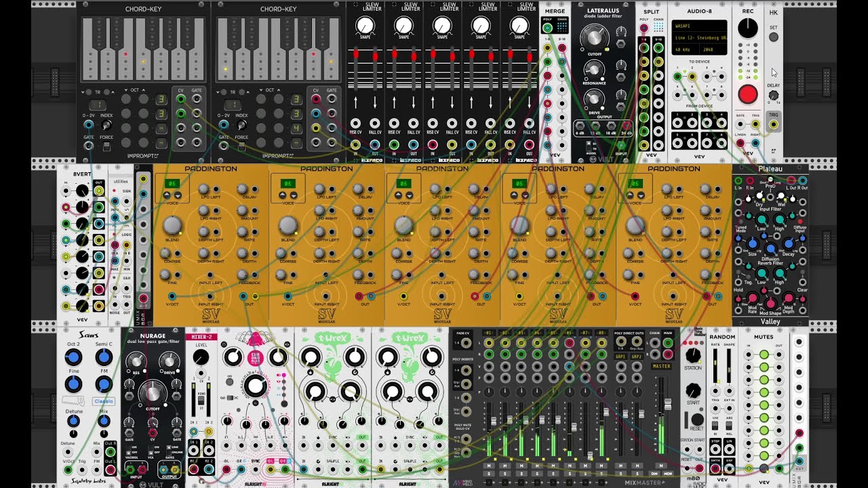Turn the Nurage RES knob
Screen dimensions: 868x488
tap(136, 361)
